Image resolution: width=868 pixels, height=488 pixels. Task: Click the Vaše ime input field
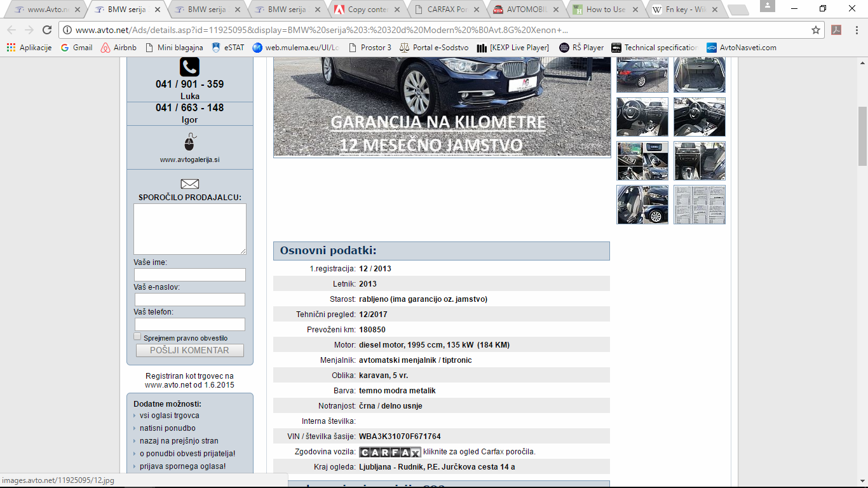[190, 274]
